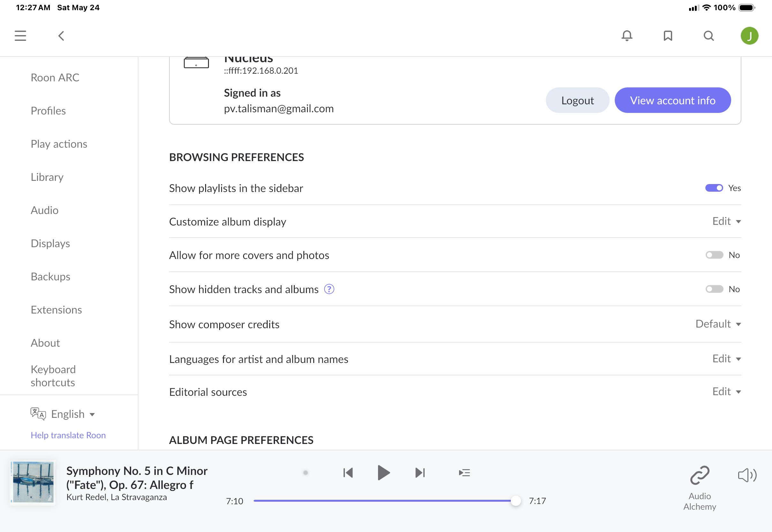Click the Logout button
This screenshot has width=772, height=532.
[577, 100]
